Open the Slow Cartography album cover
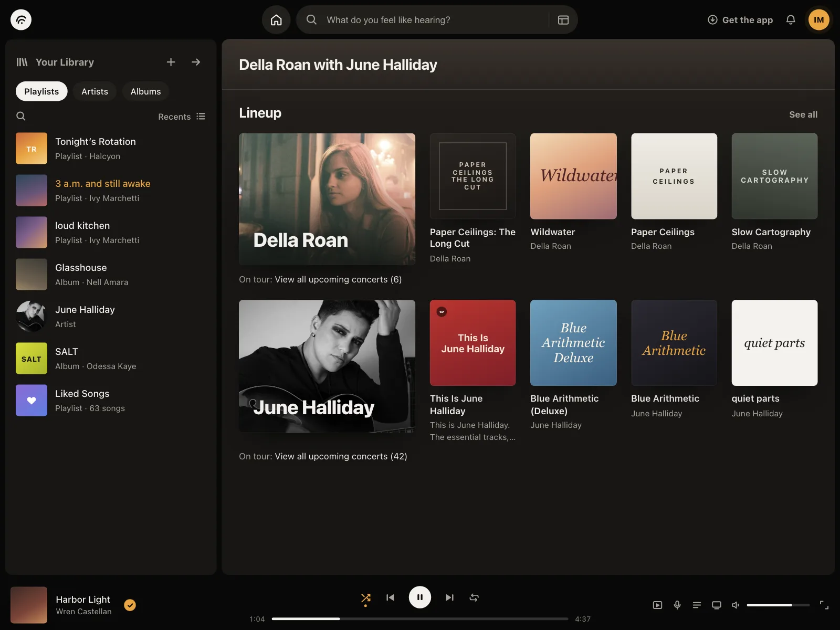 tap(775, 176)
